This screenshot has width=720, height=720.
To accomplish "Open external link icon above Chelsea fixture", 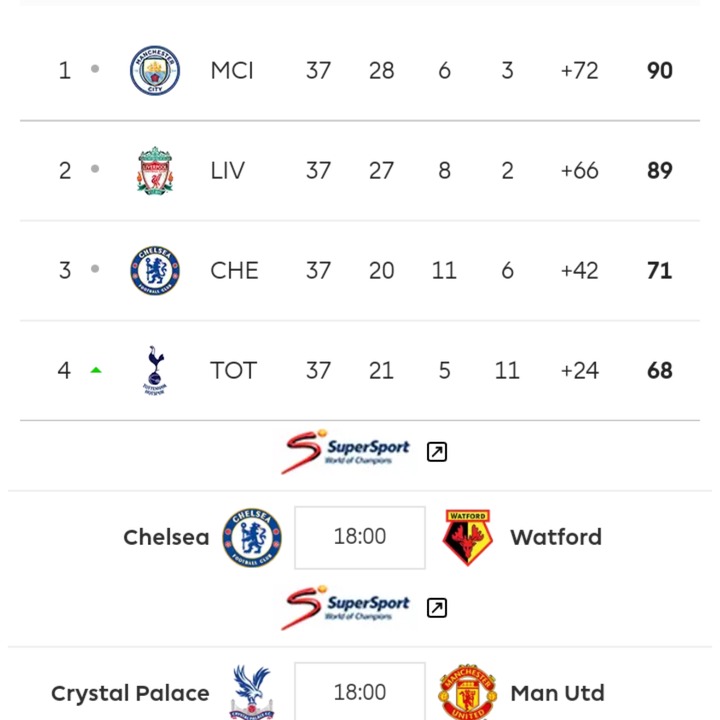I will pos(437,452).
